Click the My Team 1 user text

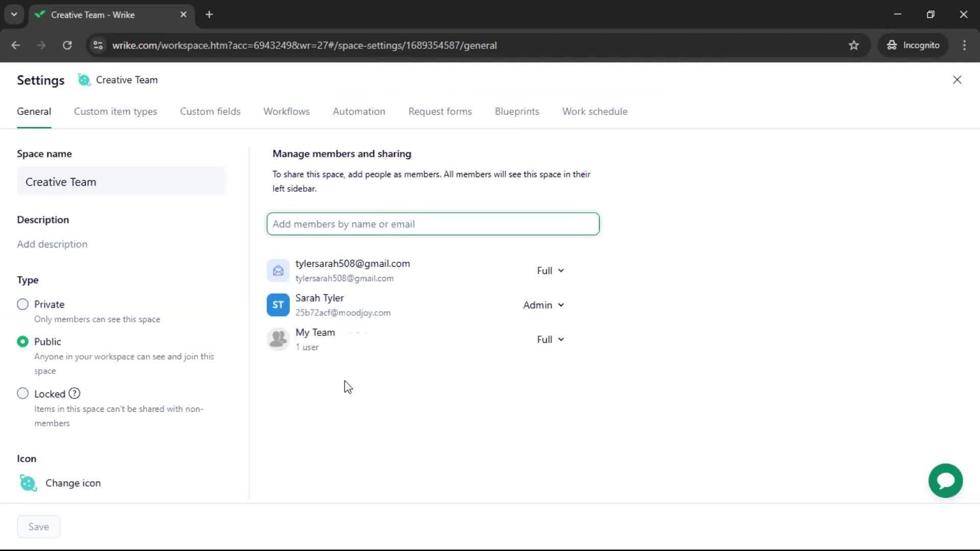tap(307, 347)
